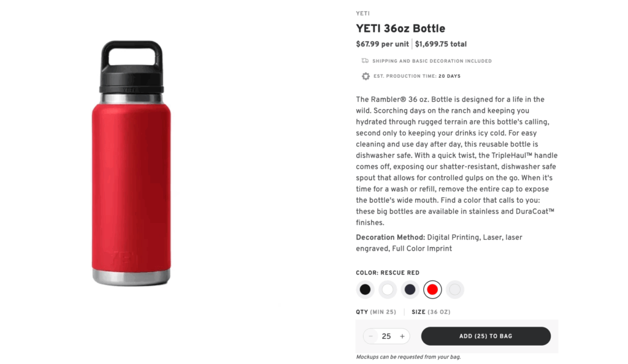Screen dimensions: 628x364
Task: Click the quantity field showing 25
Action: 386,336
